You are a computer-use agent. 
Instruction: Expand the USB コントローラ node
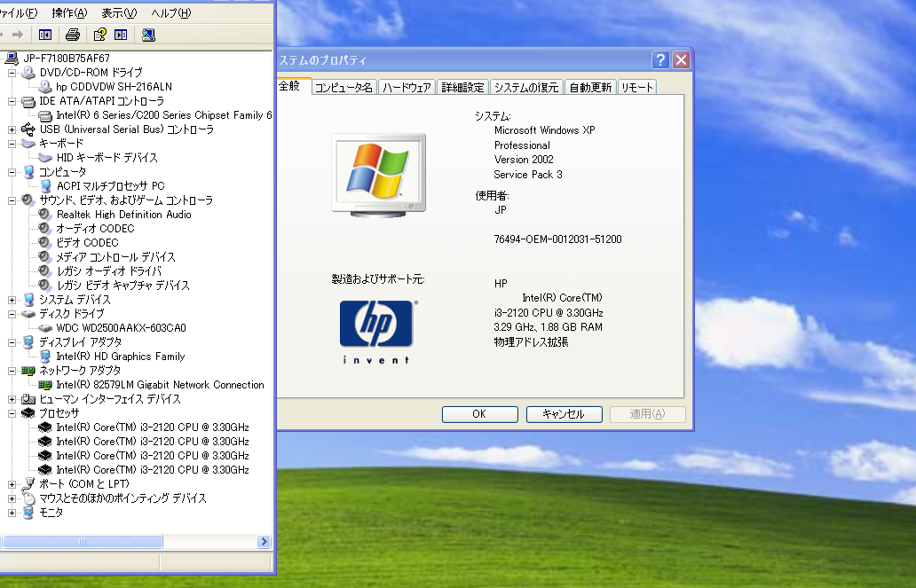pyautogui.click(x=12, y=129)
